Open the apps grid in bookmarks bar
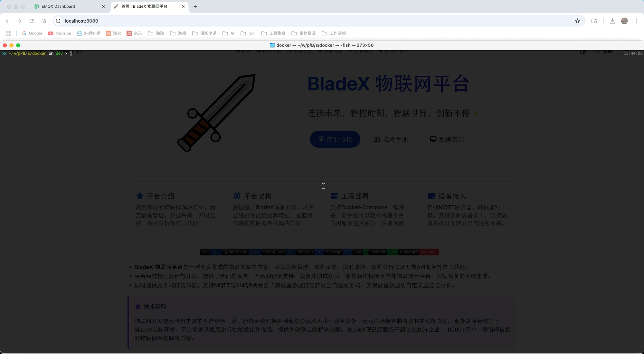This screenshot has width=644, height=354. [9, 33]
